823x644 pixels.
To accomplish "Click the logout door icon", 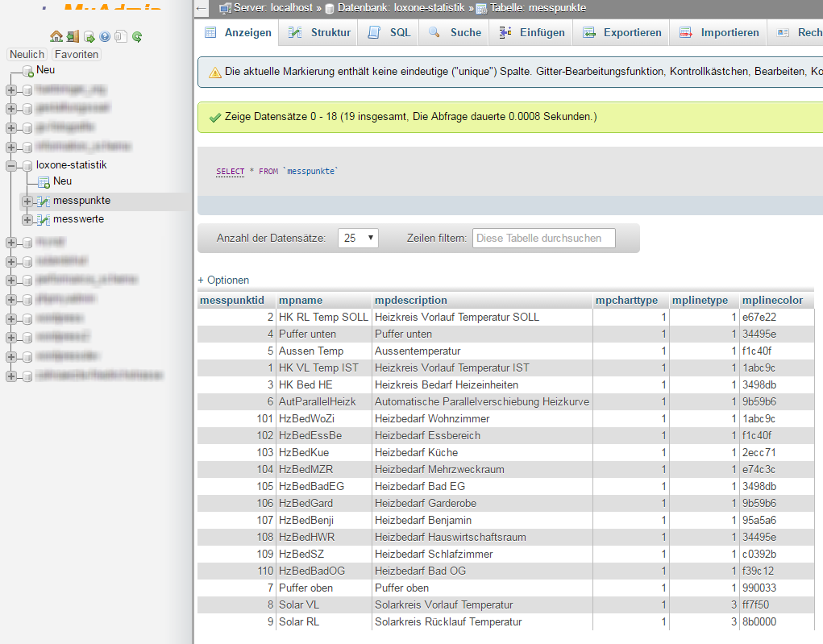I will (x=73, y=36).
